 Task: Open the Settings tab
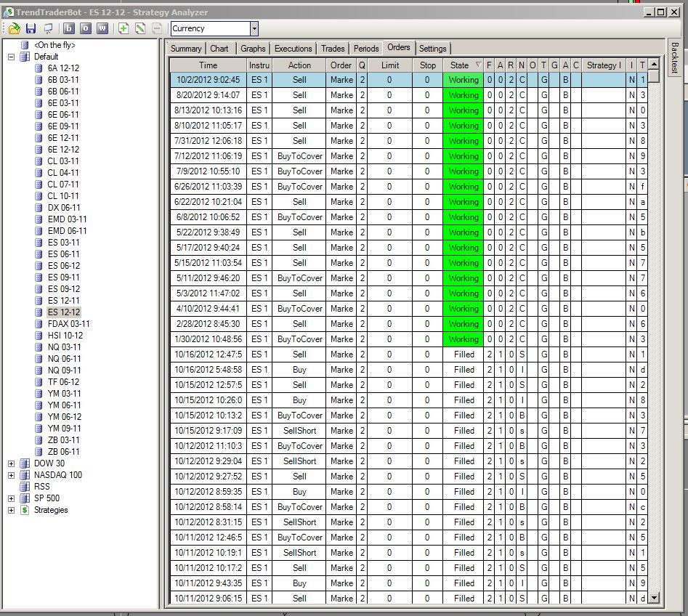pyautogui.click(x=432, y=48)
